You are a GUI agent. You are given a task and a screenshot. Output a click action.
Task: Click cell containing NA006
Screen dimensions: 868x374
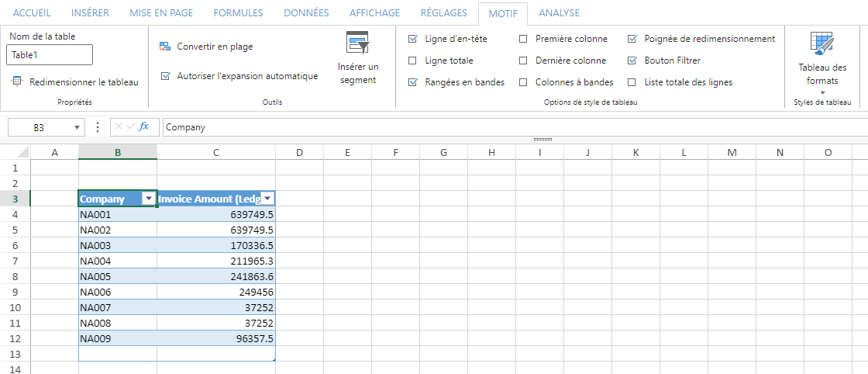coord(117,292)
